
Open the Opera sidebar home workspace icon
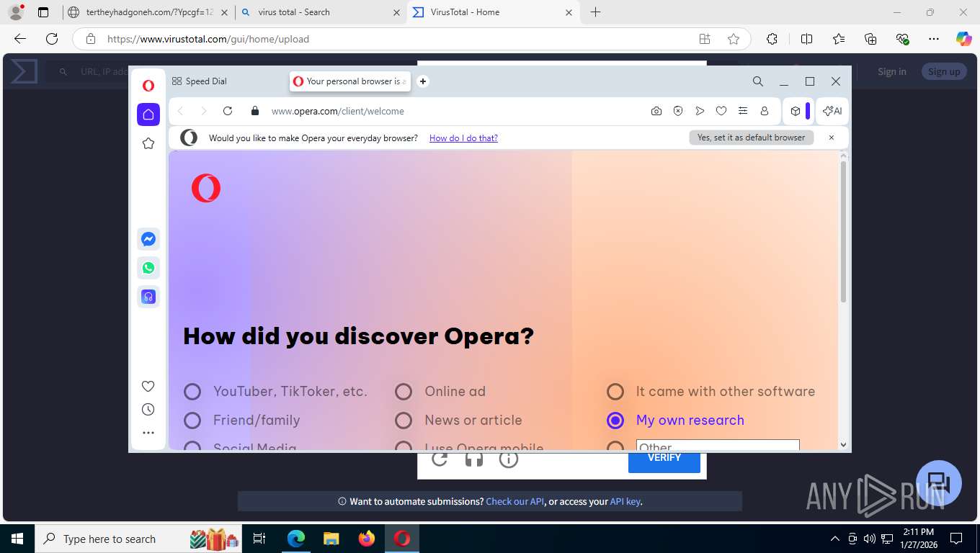[148, 114]
